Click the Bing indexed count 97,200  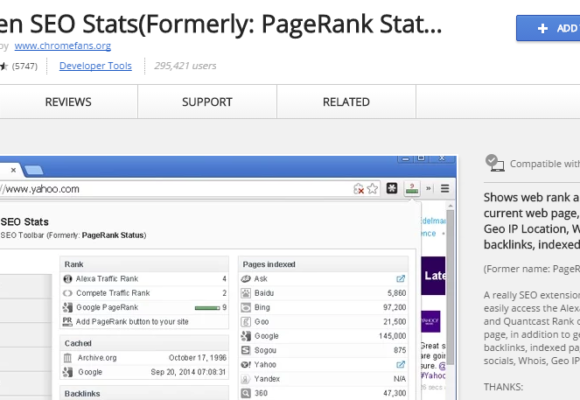point(395,307)
